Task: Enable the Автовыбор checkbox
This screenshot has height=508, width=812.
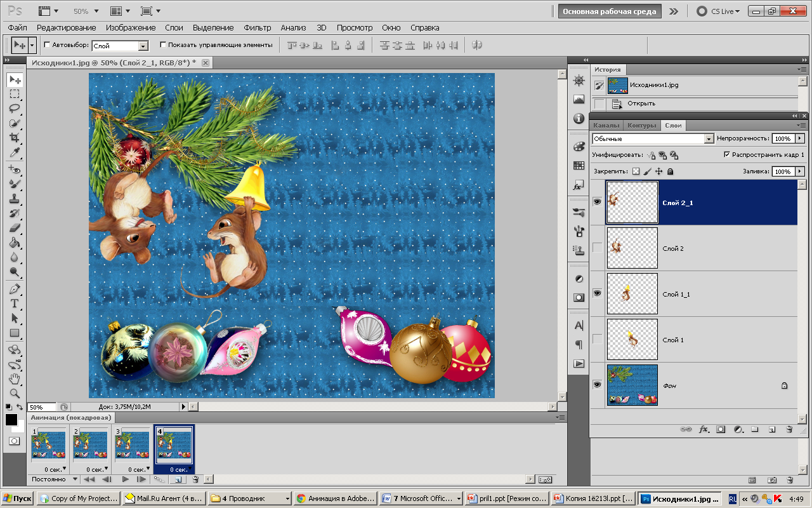Action: coord(47,45)
